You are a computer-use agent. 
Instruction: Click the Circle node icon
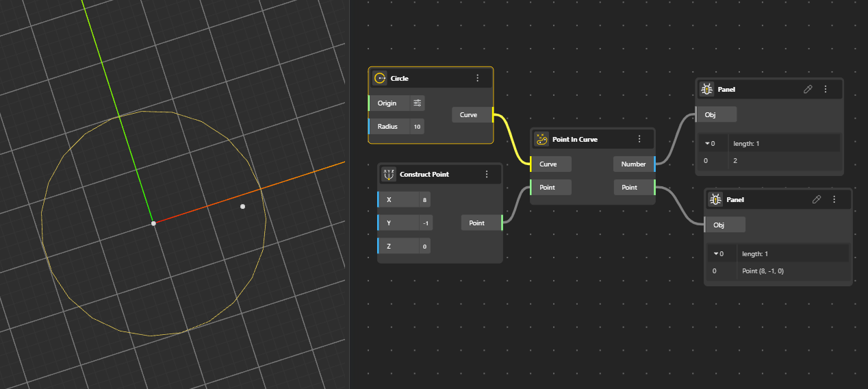tap(379, 78)
